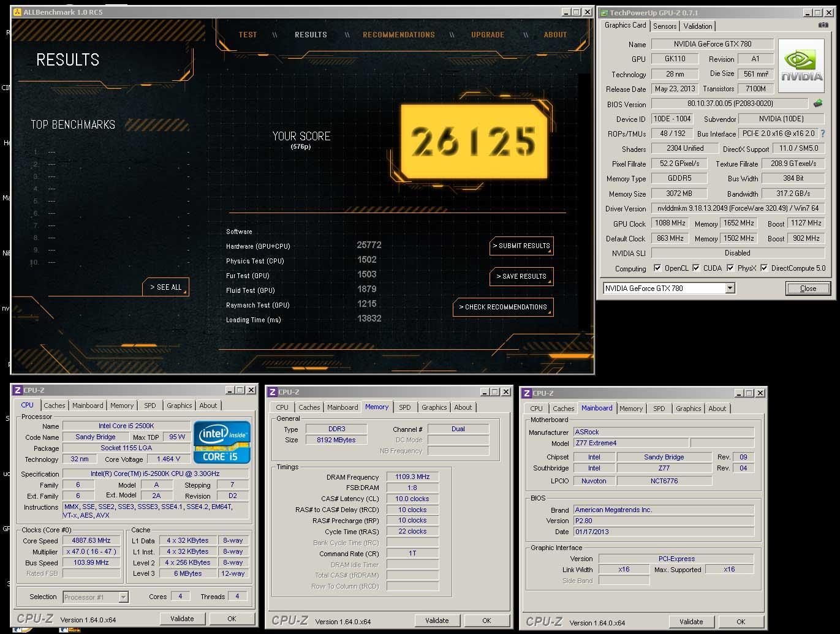Open the Graphics tab in CPU-Z mainboard window
The height and width of the screenshot is (634, 840).
point(689,409)
